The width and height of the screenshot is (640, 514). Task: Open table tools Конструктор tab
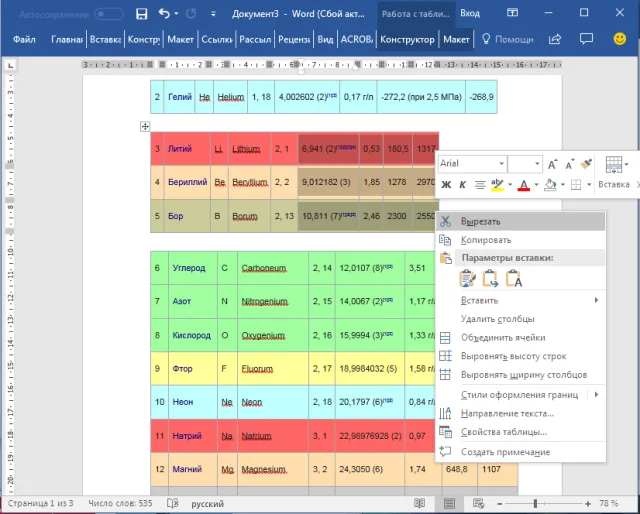(407, 40)
